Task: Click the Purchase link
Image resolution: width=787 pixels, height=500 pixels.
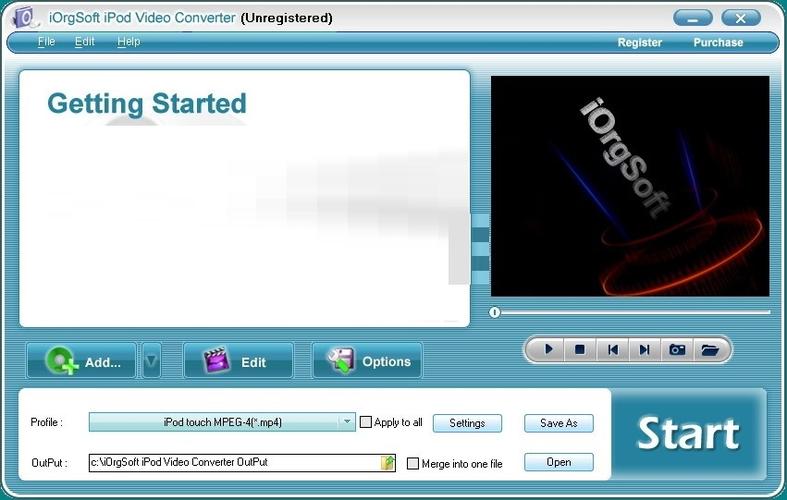Action: pos(718,43)
